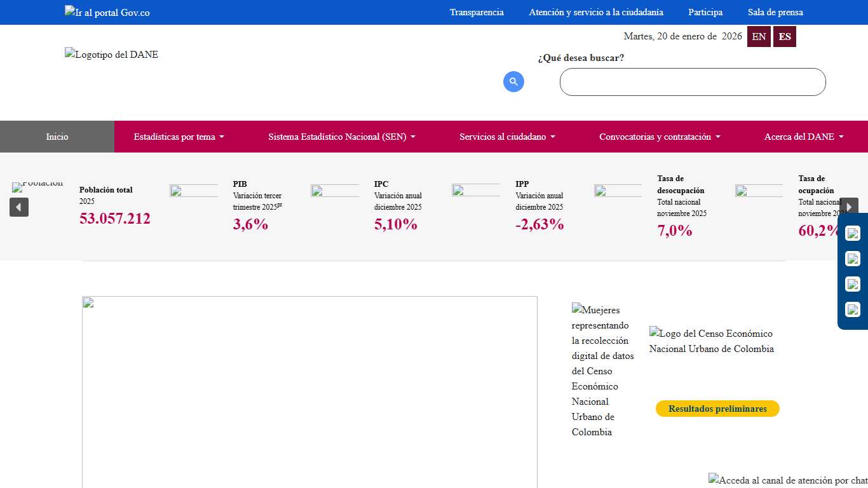
Task: Click the bottom icon in blue side panel
Action: [x=853, y=309]
